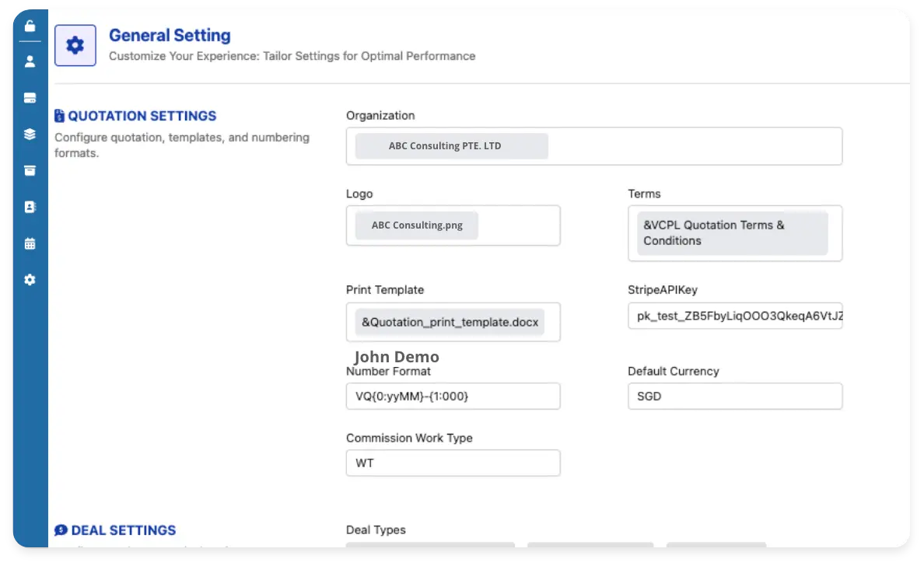Select the ABC Consulting.png logo chip

coord(417,225)
